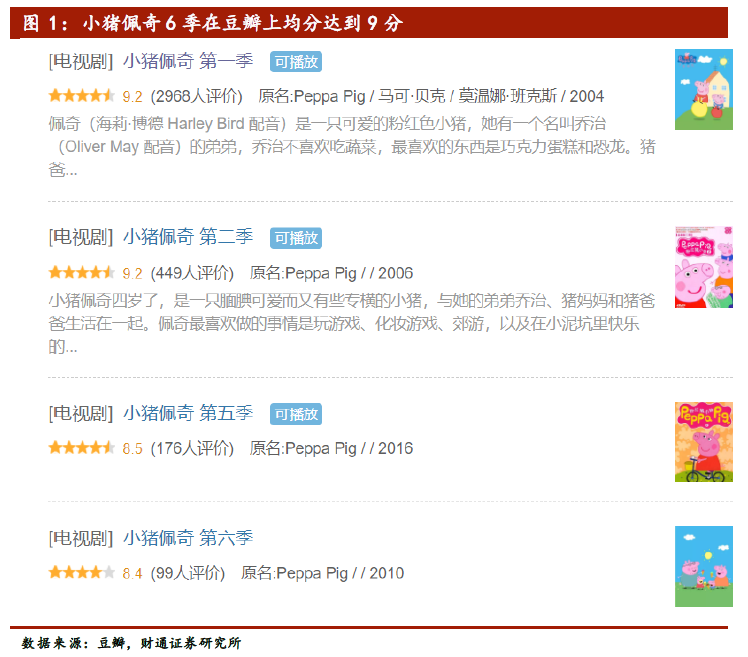748x657 pixels.
Task: Click the 8.5 score for 第五季
Action: click(132, 449)
